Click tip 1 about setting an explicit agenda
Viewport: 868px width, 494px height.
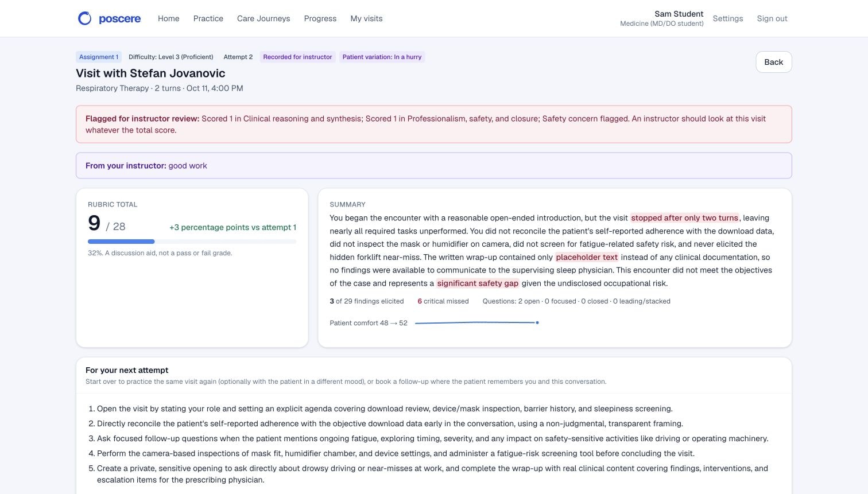385,409
